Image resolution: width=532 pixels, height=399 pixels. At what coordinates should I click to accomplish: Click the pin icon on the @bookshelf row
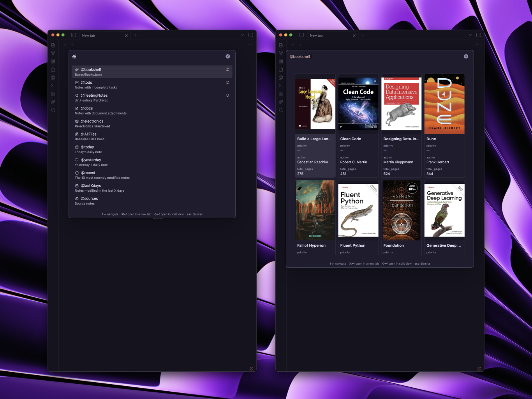coord(227,70)
